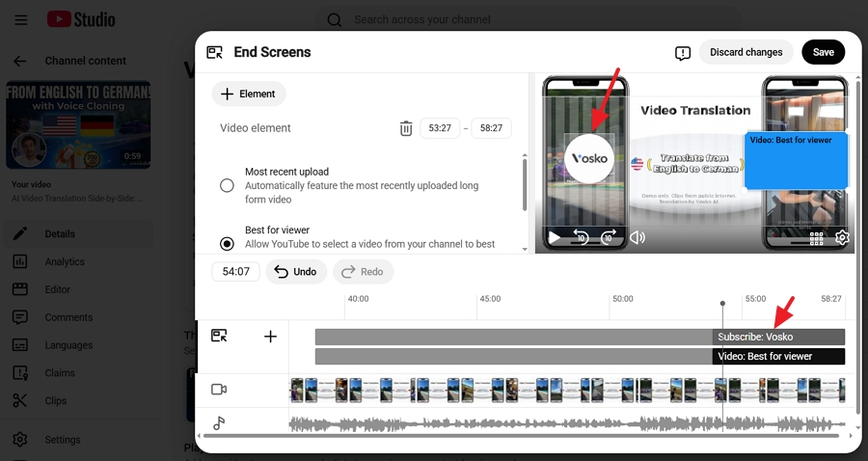The height and width of the screenshot is (461, 868).
Task: Click the Clips scissors icon
Action: point(20,400)
